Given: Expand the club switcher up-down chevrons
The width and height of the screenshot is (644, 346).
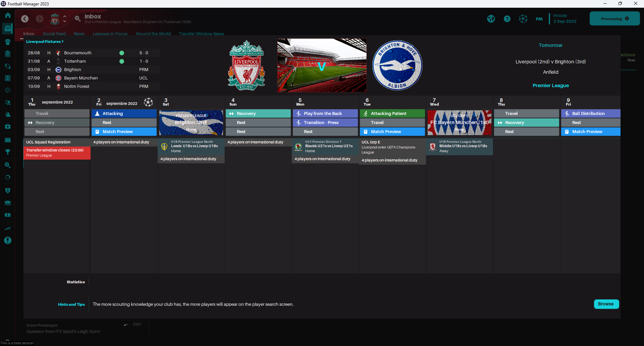Looking at the screenshot, I should [x=65, y=19].
